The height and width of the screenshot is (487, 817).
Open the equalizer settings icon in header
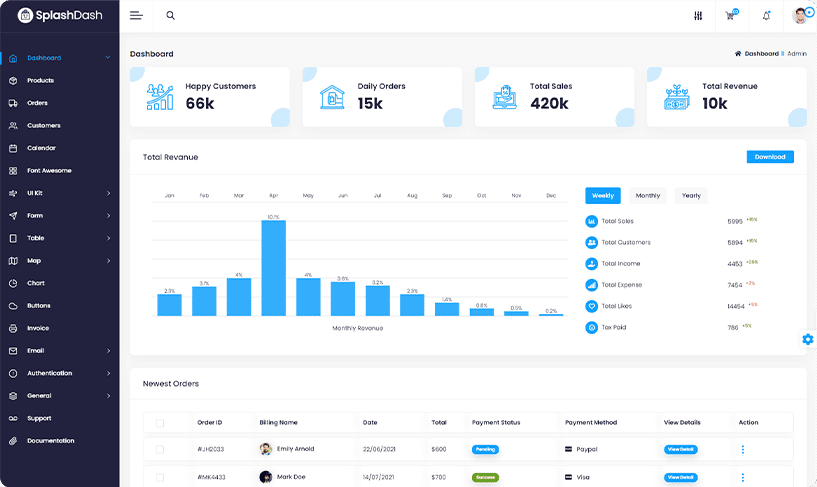pyautogui.click(x=698, y=16)
